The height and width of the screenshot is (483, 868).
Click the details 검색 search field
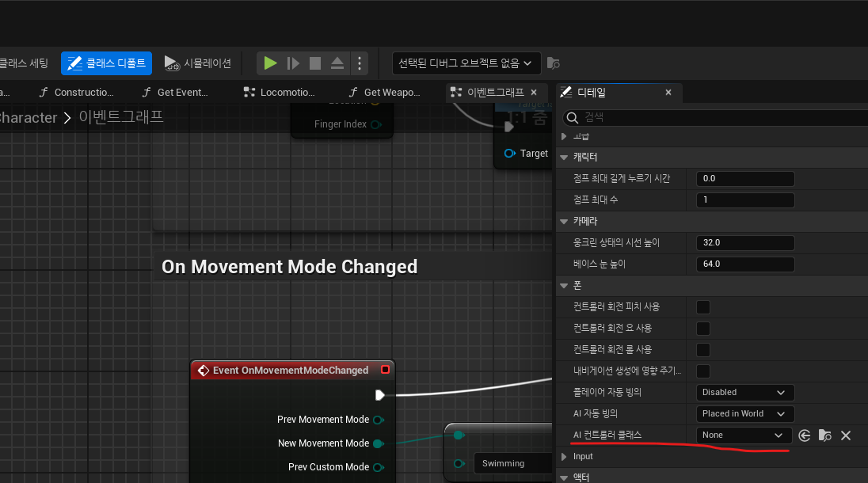click(715, 117)
